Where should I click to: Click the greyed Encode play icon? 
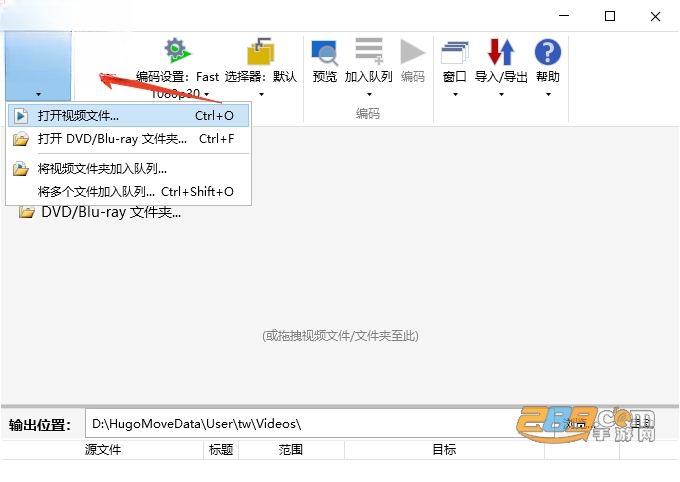412,52
